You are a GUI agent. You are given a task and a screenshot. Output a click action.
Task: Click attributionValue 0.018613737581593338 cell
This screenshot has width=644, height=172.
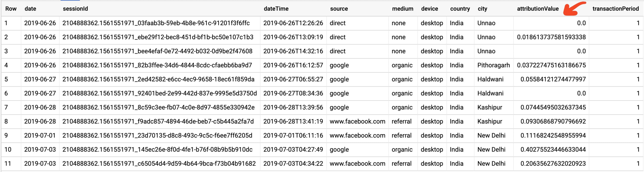pyautogui.click(x=551, y=37)
